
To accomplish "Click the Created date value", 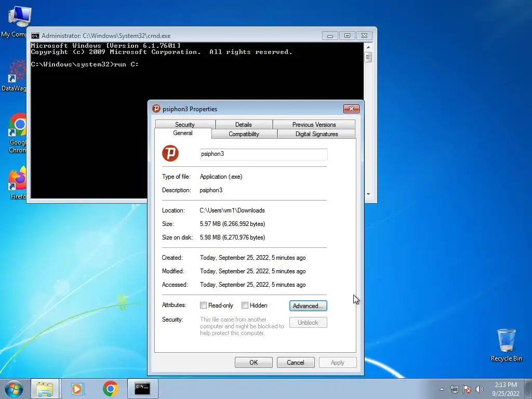I will [253, 258].
